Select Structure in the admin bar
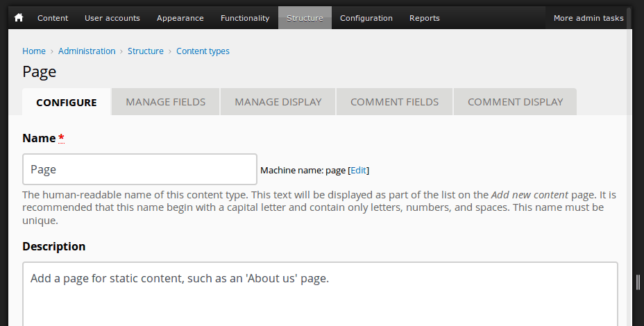Image resolution: width=644 pixels, height=326 pixels. [305, 18]
